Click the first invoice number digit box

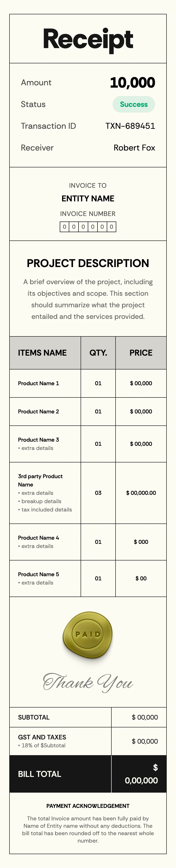64,227
